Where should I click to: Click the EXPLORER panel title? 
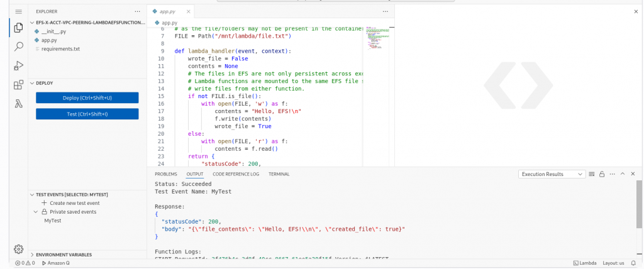coord(47,11)
